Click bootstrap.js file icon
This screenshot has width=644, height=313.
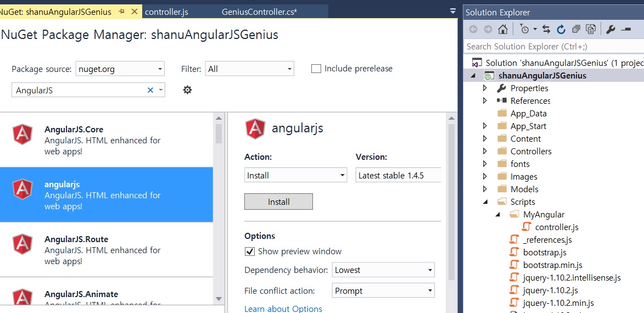[514, 252]
